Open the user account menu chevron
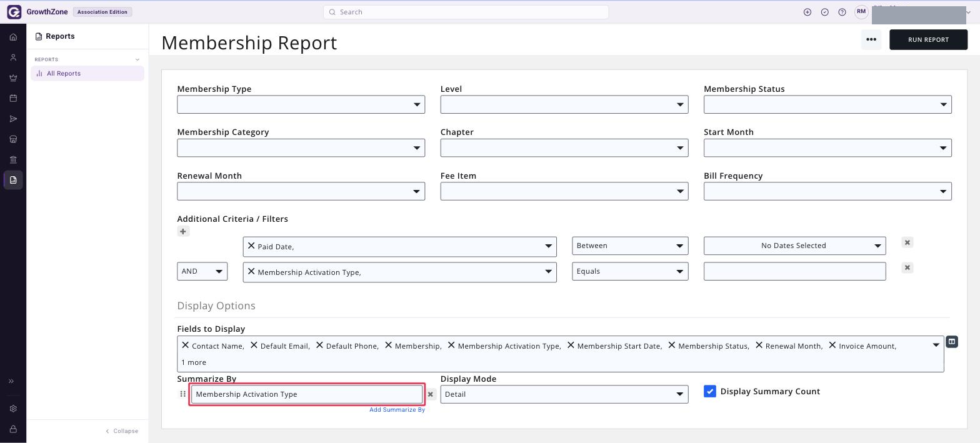The height and width of the screenshot is (443, 980). (x=969, y=12)
